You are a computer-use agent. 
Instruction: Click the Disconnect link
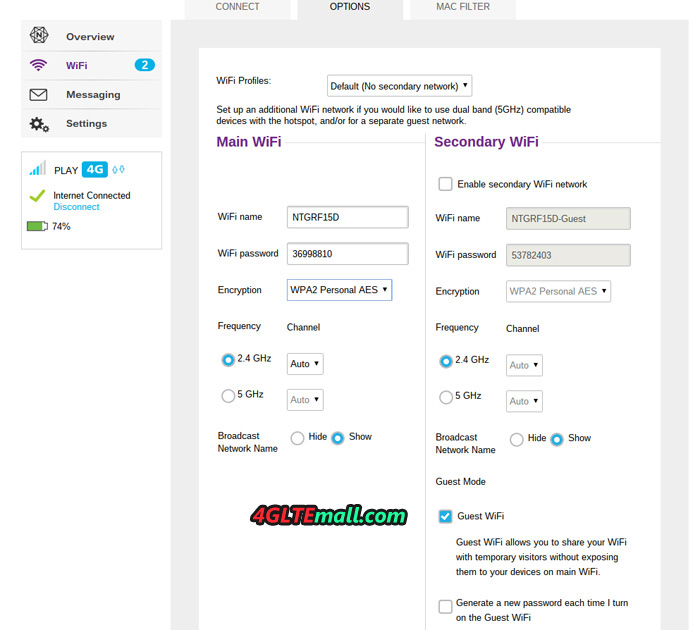point(77,207)
